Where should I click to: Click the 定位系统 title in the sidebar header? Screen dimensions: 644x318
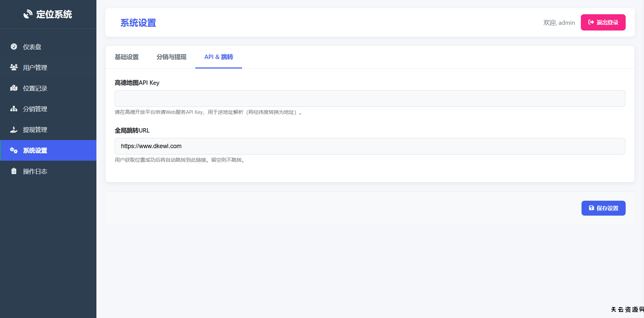tap(54, 15)
